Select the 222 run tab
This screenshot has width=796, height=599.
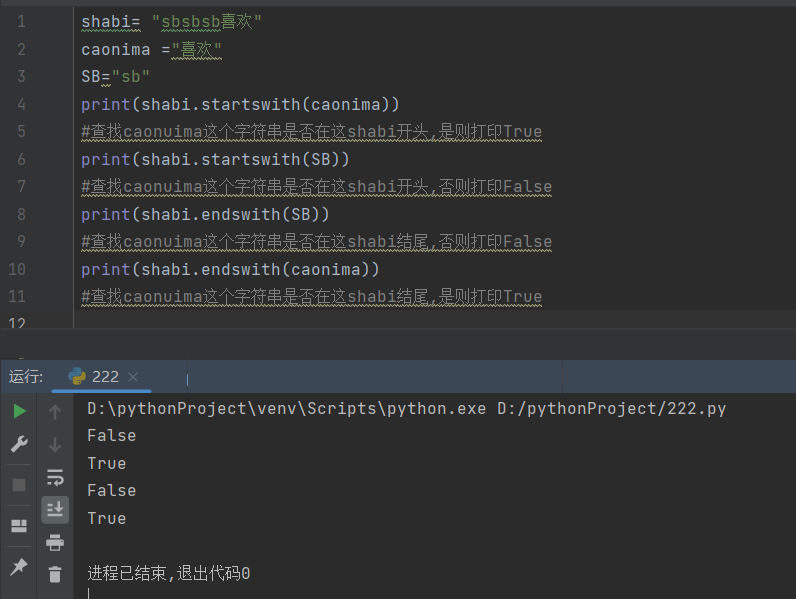click(104, 377)
